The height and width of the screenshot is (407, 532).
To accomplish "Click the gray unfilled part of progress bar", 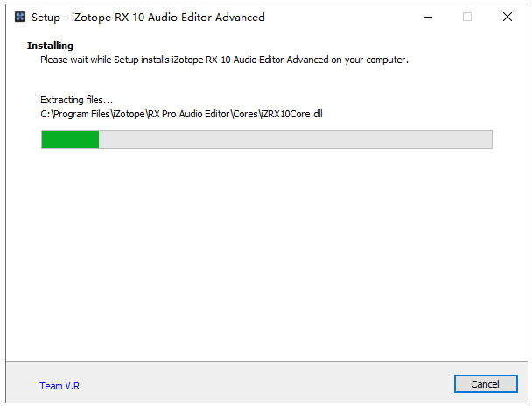I will 295,139.
